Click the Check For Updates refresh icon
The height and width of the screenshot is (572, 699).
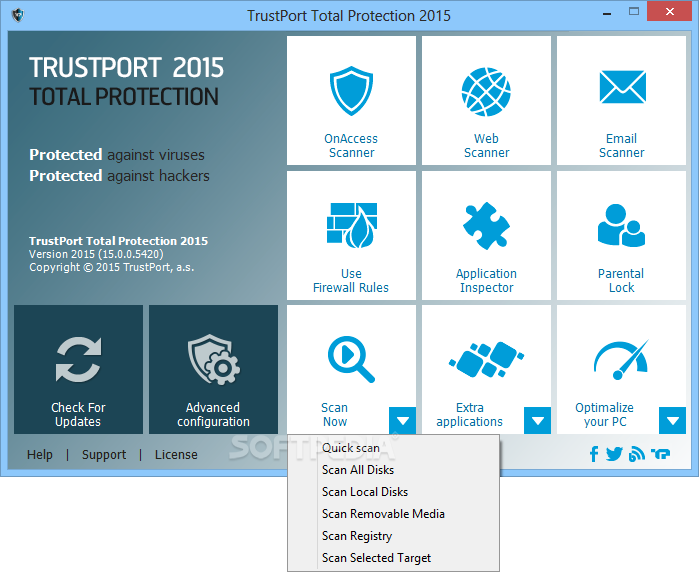click(78, 359)
